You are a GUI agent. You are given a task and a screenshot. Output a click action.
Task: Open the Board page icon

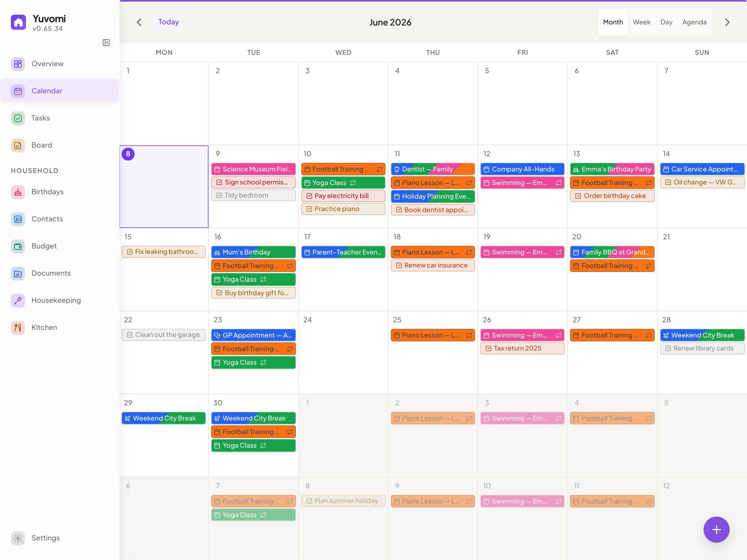click(x=18, y=145)
